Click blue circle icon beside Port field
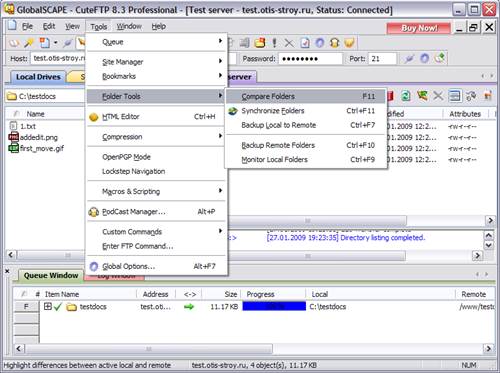This screenshot has height=373, width=500. coord(424,58)
